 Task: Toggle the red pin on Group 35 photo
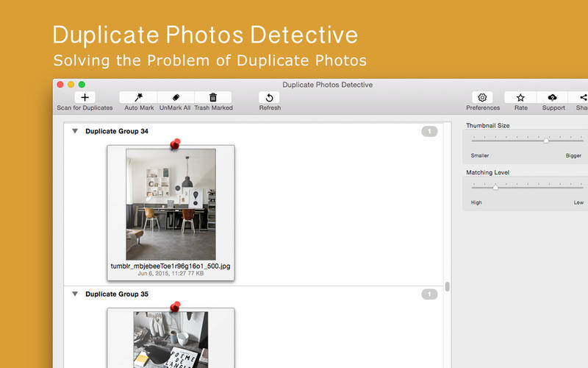click(x=175, y=306)
